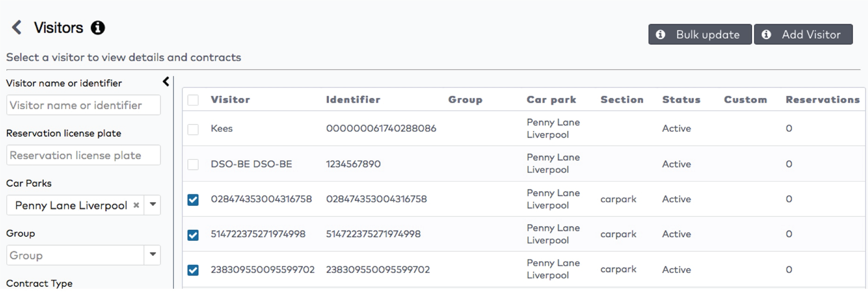Open the Car Parks dropdown arrow
Viewport: 868px width, 292px height.
coord(153,205)
